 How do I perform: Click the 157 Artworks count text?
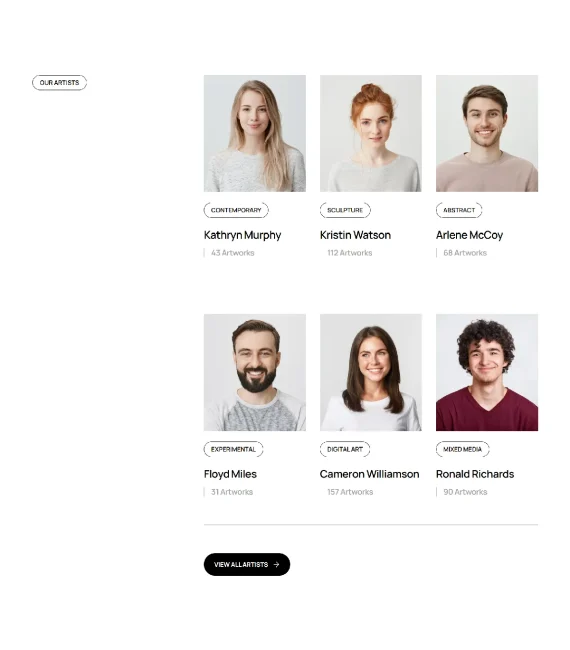point(350,492)
